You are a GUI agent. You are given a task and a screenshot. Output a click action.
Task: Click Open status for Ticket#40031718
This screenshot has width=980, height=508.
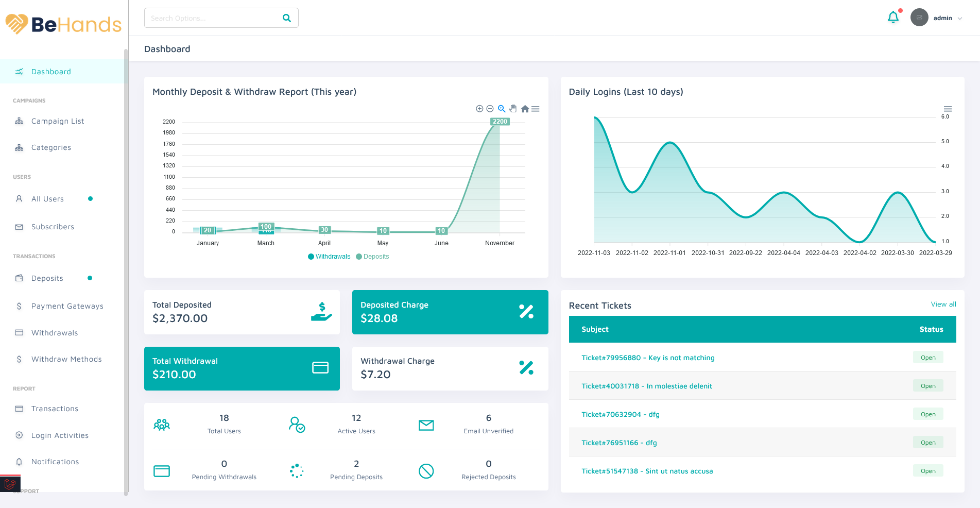pyautogui.click(x=928, y=386)
